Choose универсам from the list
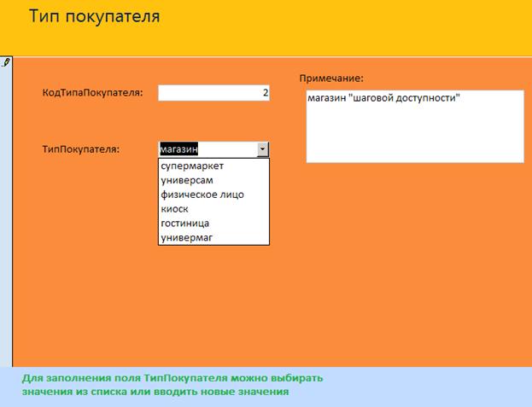The width and height of the screenshot is (532, 407). (213, 180)
